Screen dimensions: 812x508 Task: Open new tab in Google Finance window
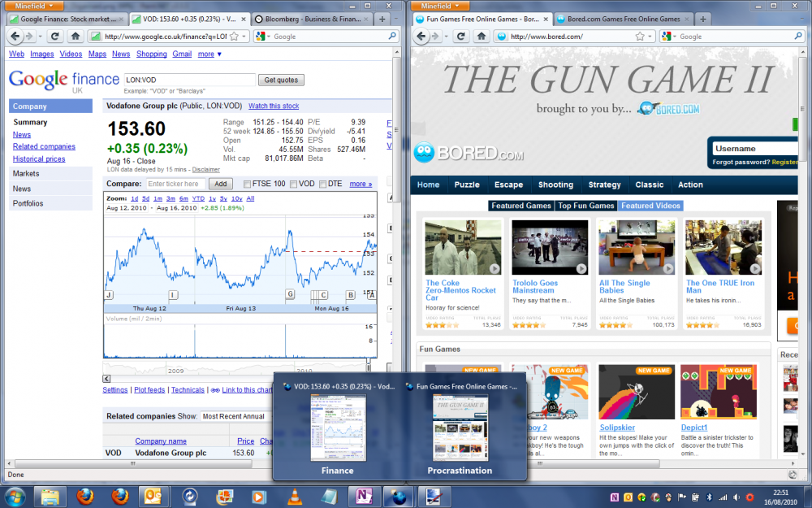(382, 19)
